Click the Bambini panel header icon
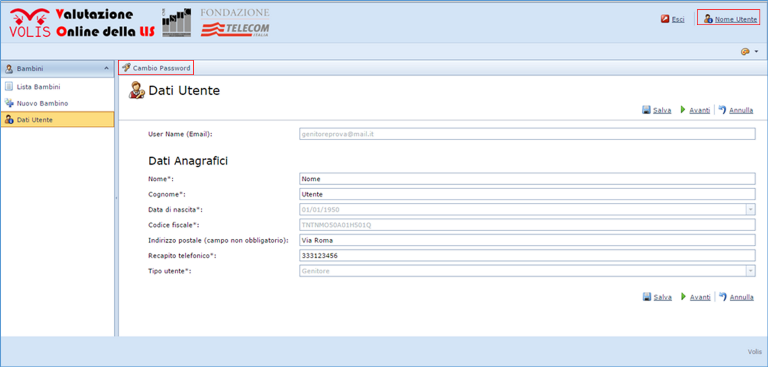Image resolution: width=768 pixels, height=367 pixels. (9, 69)
